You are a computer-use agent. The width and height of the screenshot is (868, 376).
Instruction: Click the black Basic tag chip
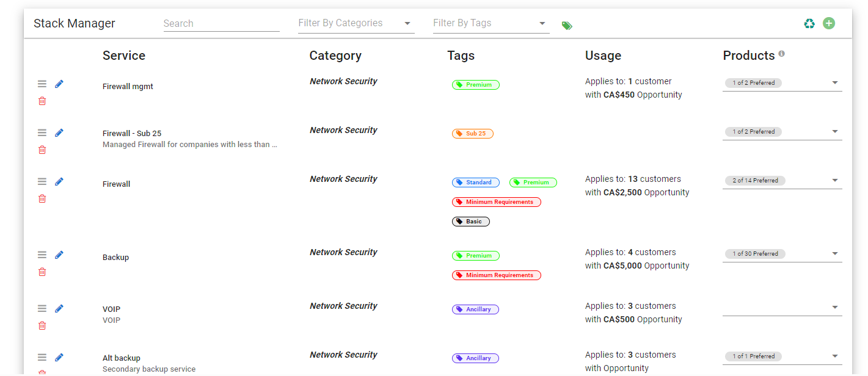pos(470,222)
